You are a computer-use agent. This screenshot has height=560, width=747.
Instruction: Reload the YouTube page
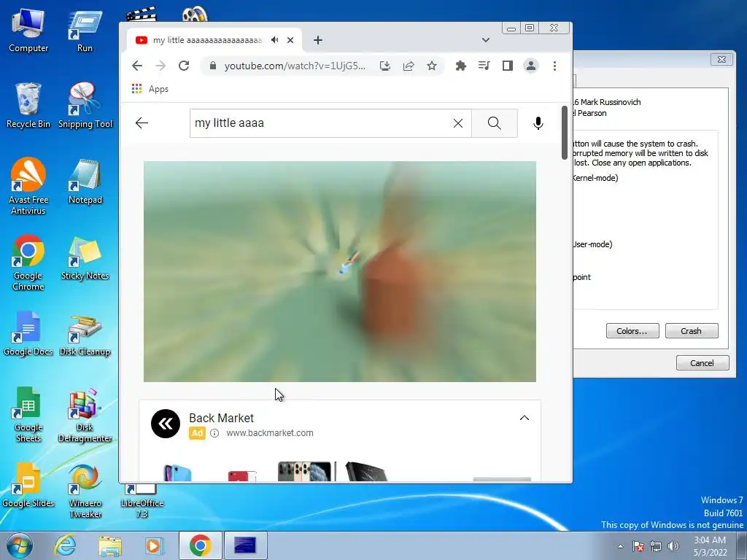tap(184, 66)
